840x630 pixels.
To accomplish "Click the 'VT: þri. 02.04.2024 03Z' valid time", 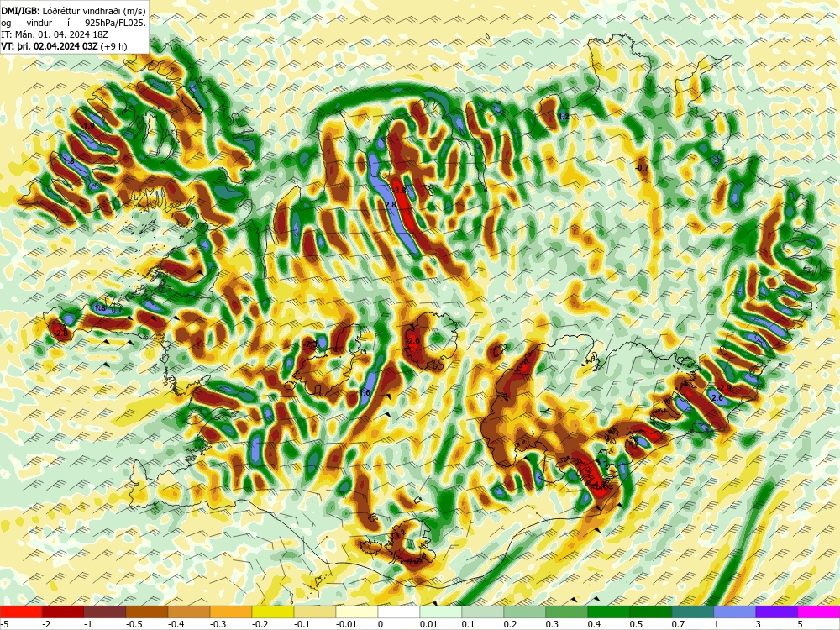I will (x=50, y=46).
